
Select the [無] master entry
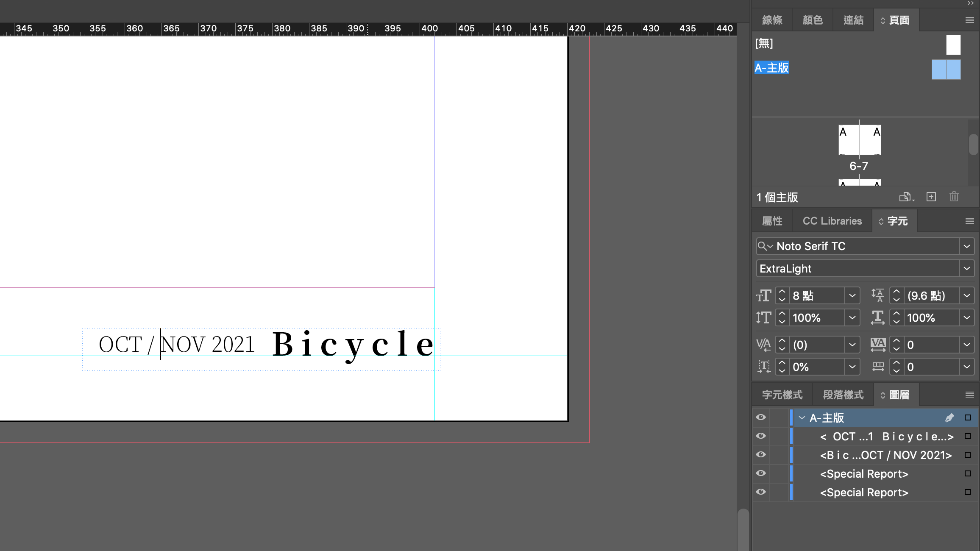pyautogui.click(x=764, y=43)
